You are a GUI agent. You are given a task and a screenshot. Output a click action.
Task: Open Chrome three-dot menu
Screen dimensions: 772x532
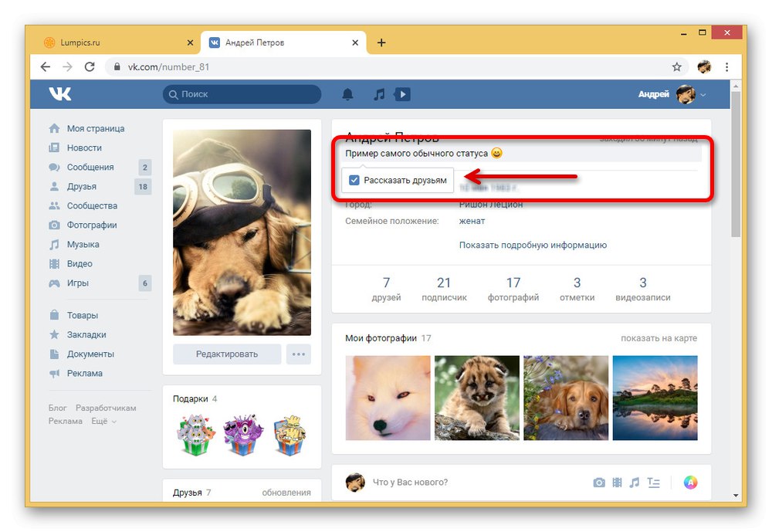point(726,66)
